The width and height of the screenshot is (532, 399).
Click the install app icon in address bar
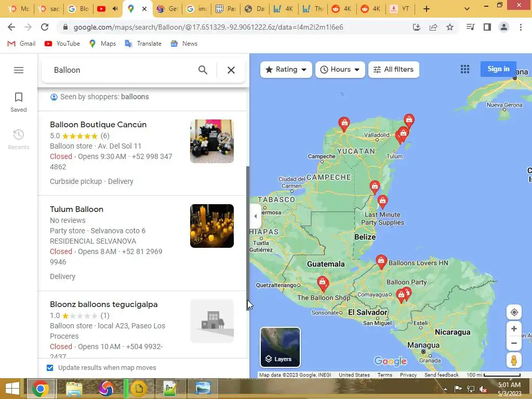tap(416, 27)
